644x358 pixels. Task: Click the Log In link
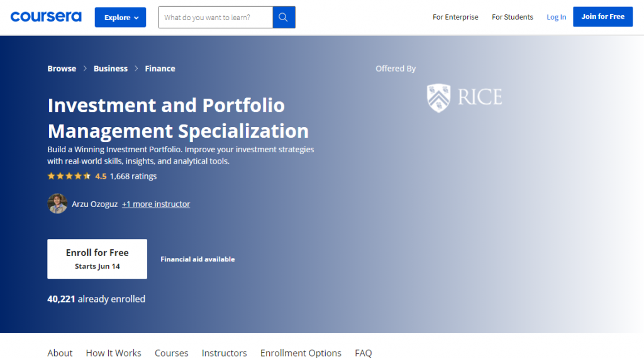(556, 17)
